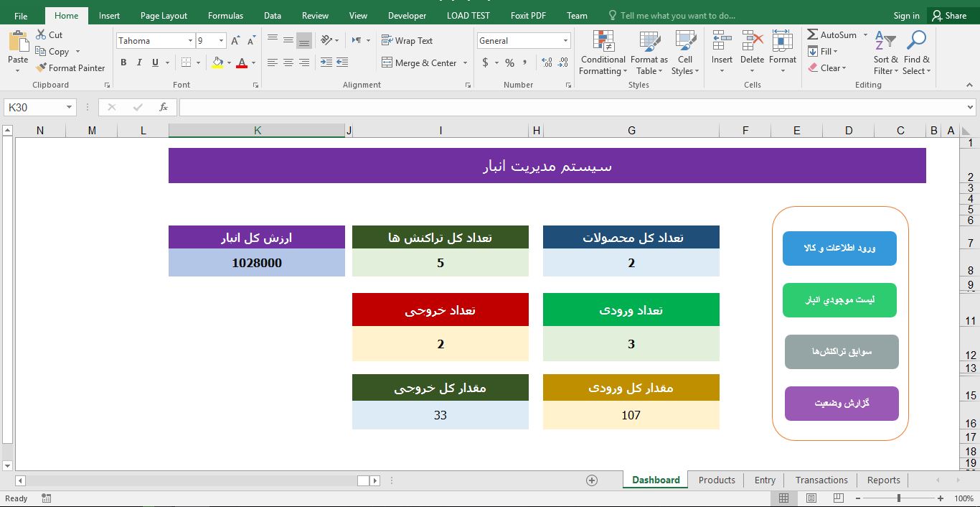The width and height of the screenshot is (980, 507).
Task: Click the گزارش وضعیت button
Action: pyautogui.click(x=841, y=404)
